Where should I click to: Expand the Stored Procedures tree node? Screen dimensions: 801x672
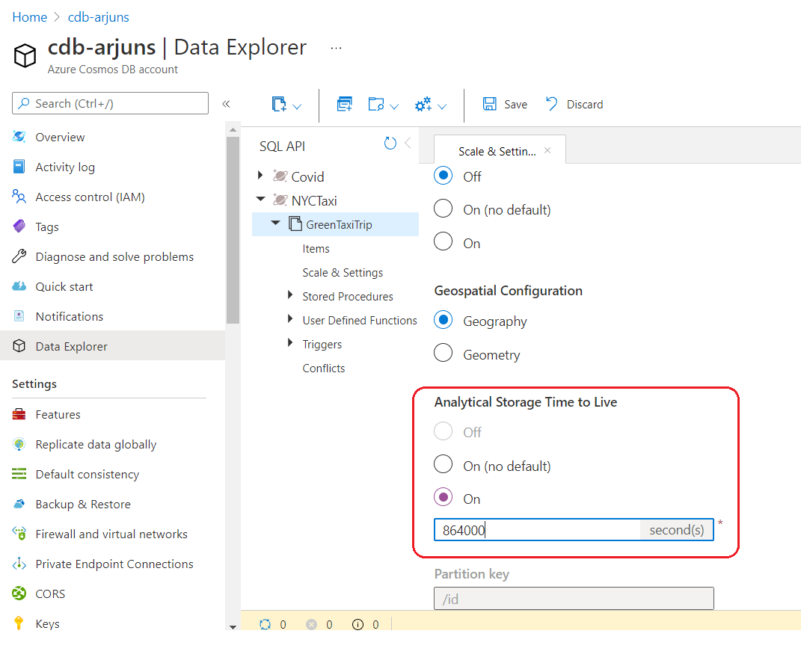pyautogui.click(x=290, y=296)
